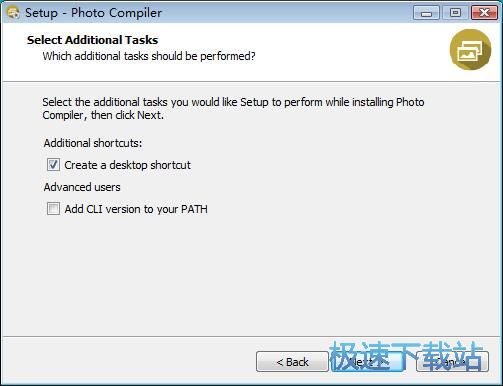Close the Setup - Photo Compiler window
The image size is (503, 386).
coord(484,13)
